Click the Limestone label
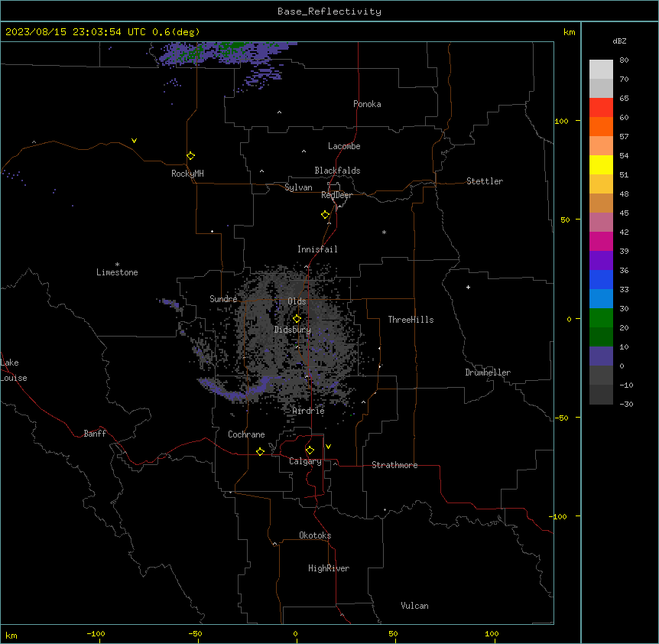The image size is (659, 644). click(117, 272)
